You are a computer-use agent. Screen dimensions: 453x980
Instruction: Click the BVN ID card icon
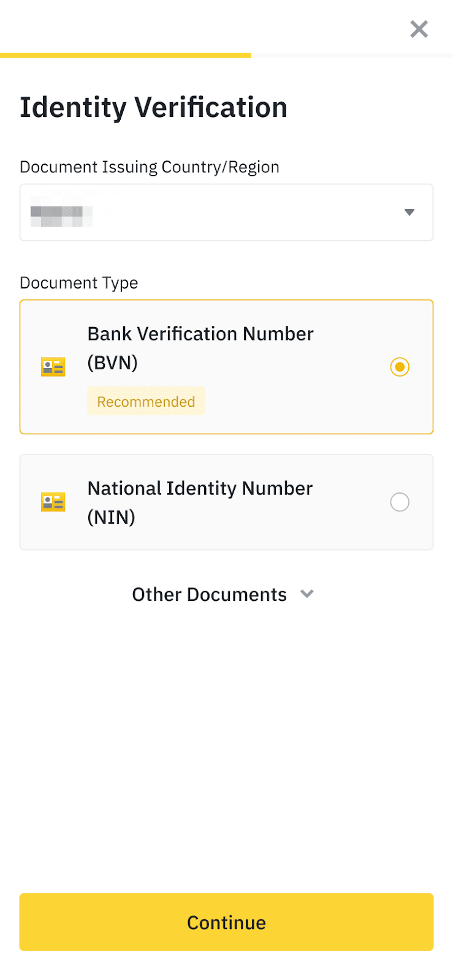coord(53,367)
